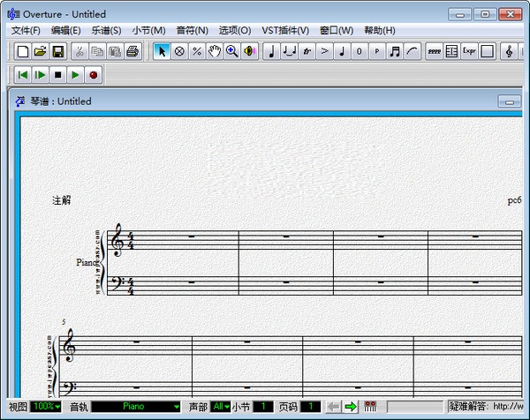Screen dimensions: 530x420
Task: Open the accent articulation palette
Action: (x=324, y=52)
